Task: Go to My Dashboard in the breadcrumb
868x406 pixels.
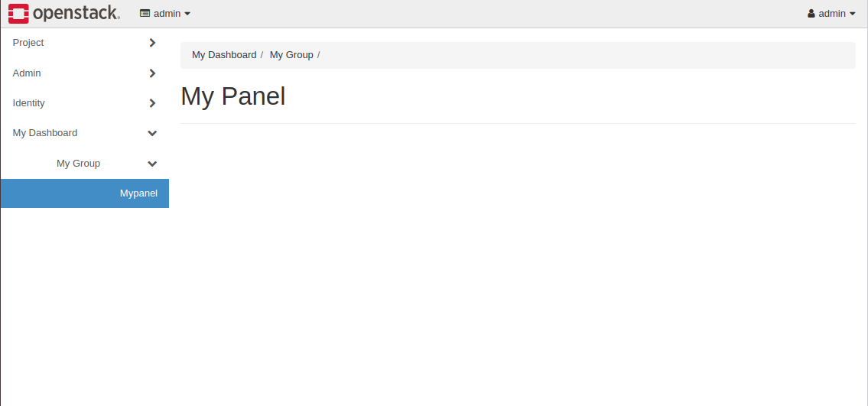Action: tap(224, 55)
